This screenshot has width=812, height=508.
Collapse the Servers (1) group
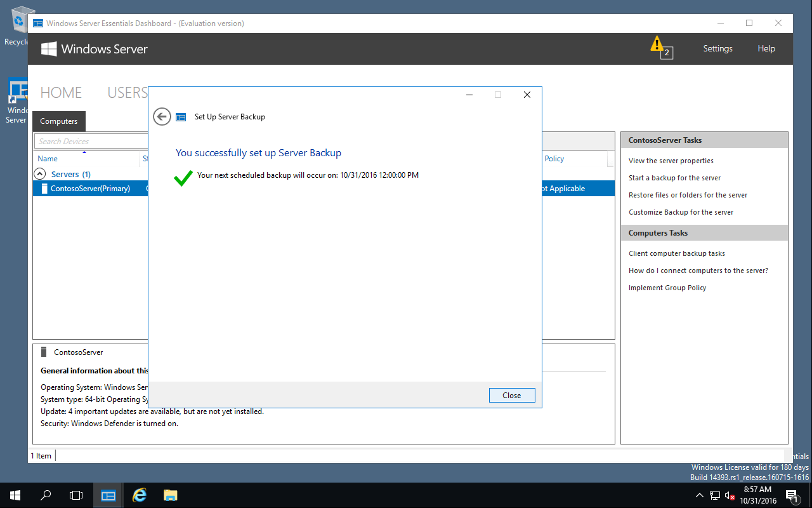click(x=39, y=174)
